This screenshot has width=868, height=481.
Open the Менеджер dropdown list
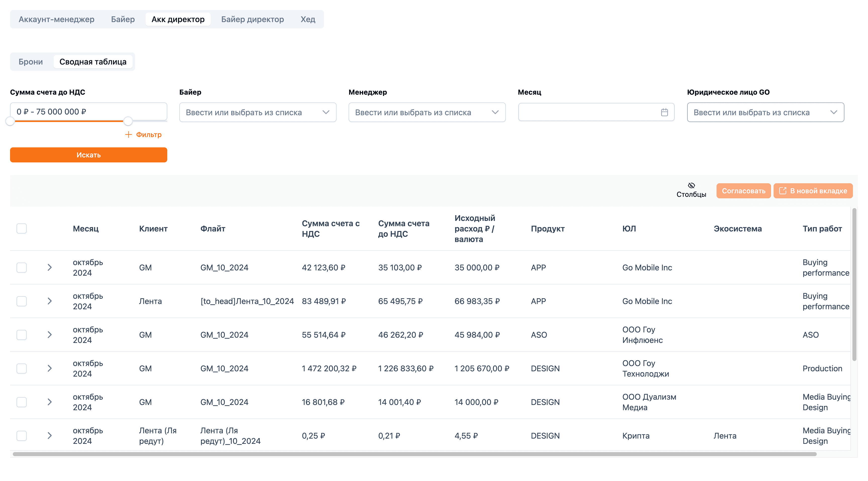pyautogui.click(x=427, y=112)
